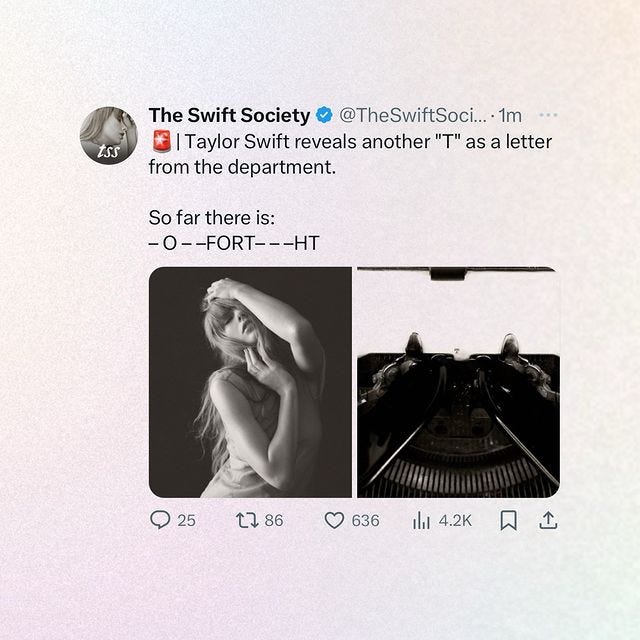Click the 636 likes count
The height and width of the screenshot is (640, 640).
pyautogui.click(x=365, y=521)
